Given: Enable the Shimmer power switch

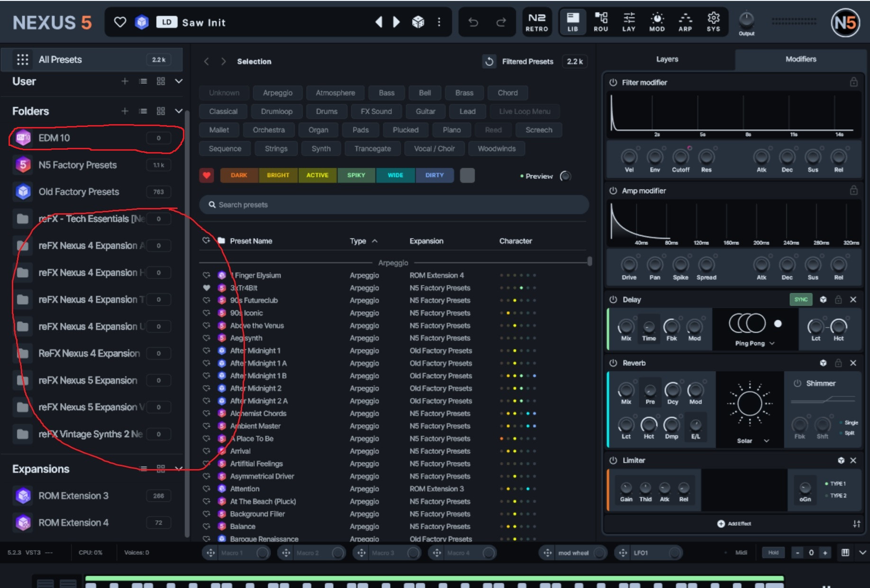Looking at the screenshot, I should pyautogui.click(x=797, y=383).
